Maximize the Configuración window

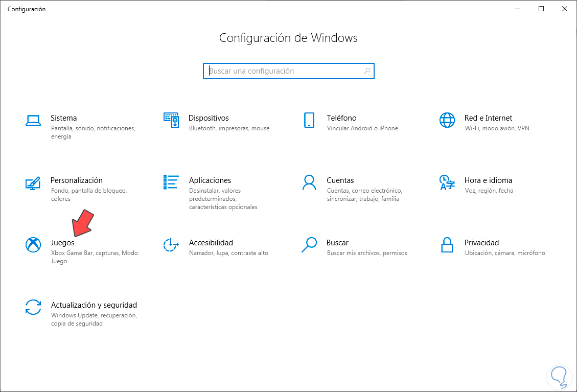click(x=541, y=9)
